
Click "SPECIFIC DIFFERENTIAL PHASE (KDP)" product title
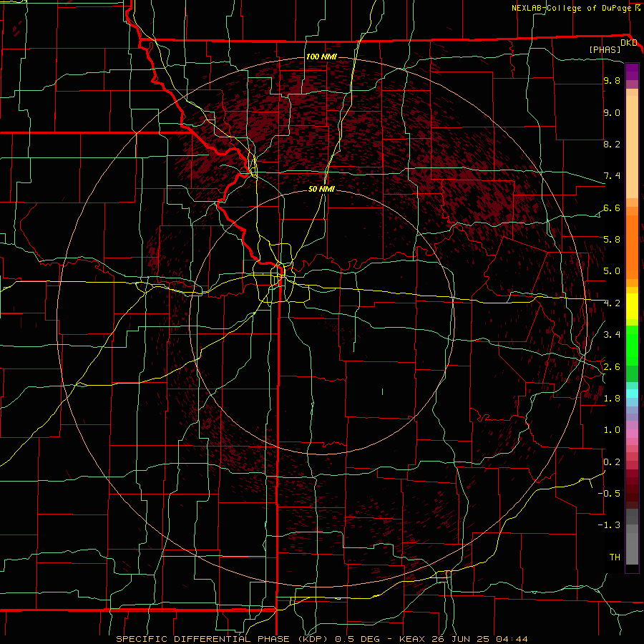(224, 639)
